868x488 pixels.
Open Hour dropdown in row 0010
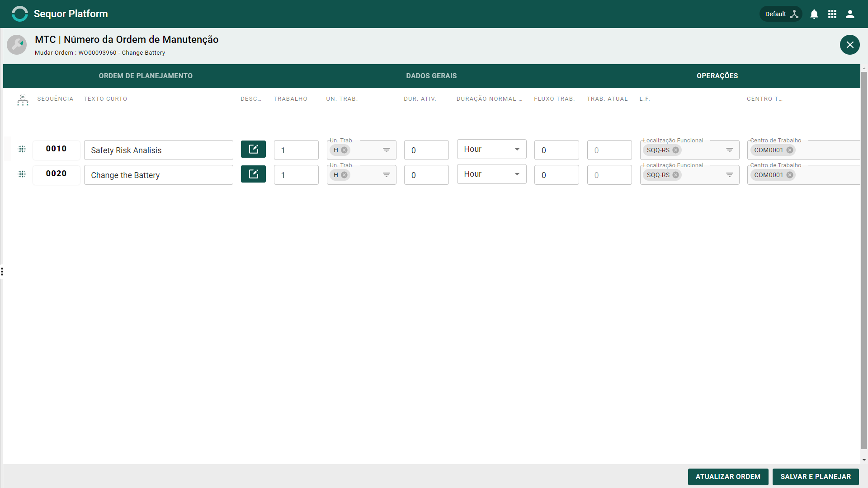pyautogui.click(x=492, y=149)
